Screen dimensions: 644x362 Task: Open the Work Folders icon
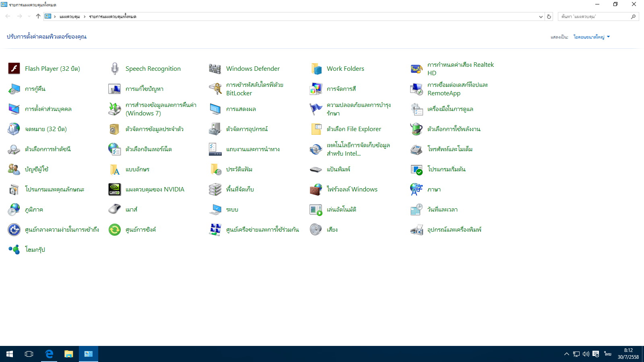pos(316,69)
